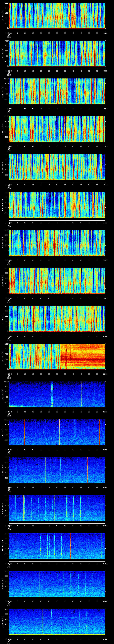Click the 13:00 end time label
This screenshot has width=114, height=644.
pyautogui.click(x=105, y=450)
